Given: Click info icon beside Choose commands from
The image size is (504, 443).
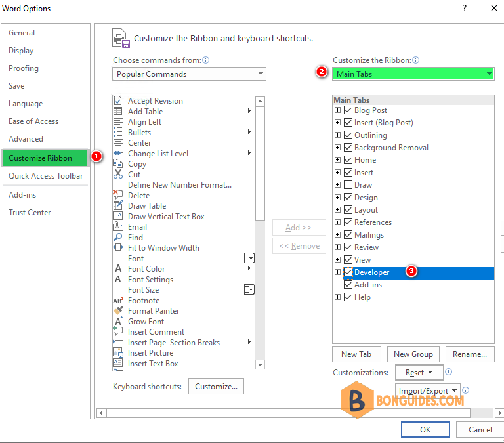Looking at the screenshot, I should [205, 60].
